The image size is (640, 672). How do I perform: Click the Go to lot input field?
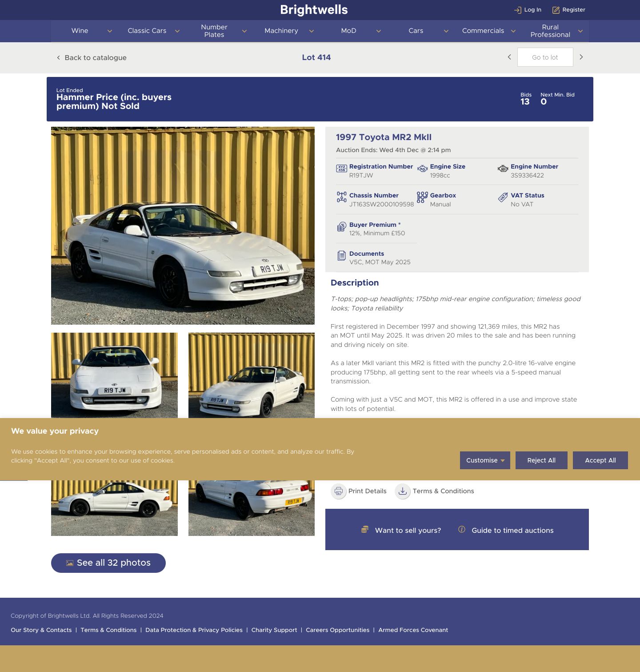tap(545, 57)
